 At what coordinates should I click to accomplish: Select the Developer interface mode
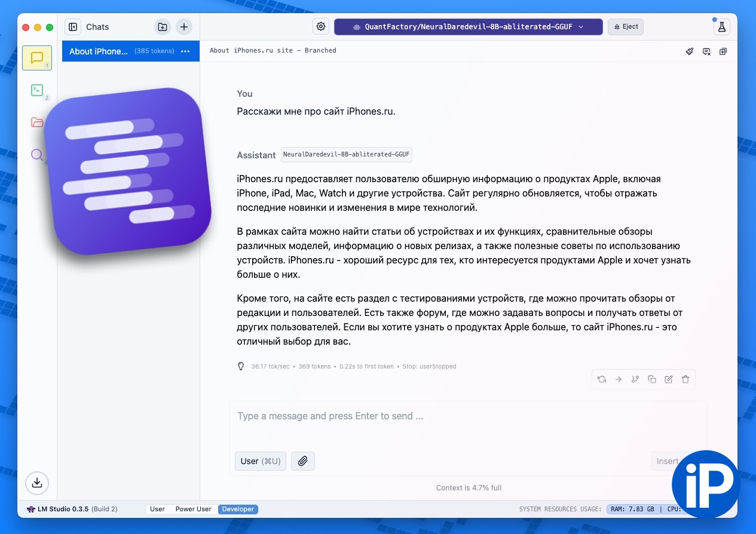coord(238,509)
